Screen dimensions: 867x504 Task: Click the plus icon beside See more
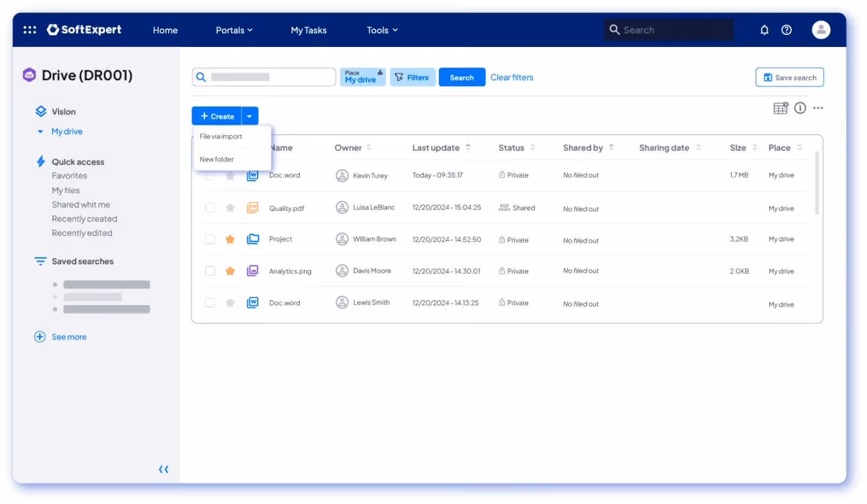click(x=40, y=337)
